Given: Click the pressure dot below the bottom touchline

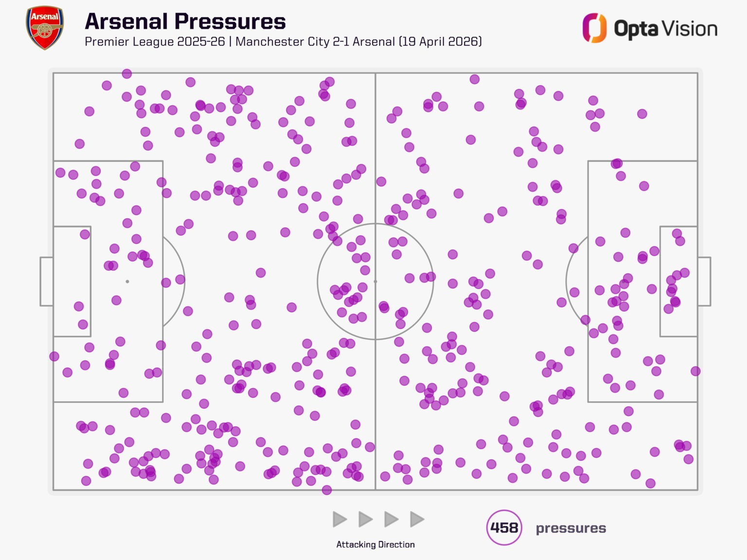Looking at the screenshot, I should (327, 490).
